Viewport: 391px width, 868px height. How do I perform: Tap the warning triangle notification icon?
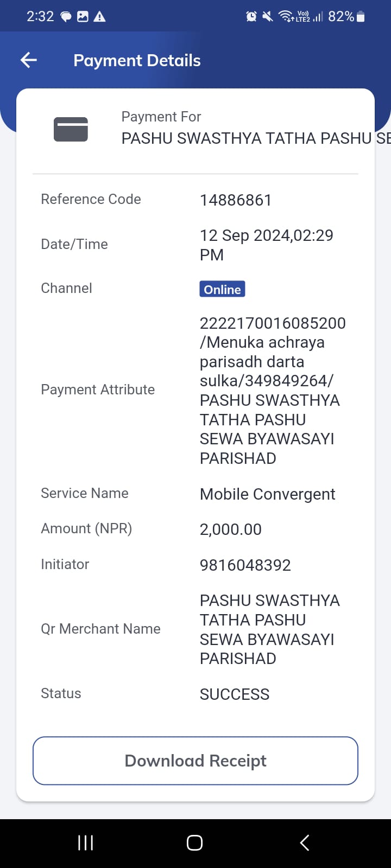coord(99,17)
